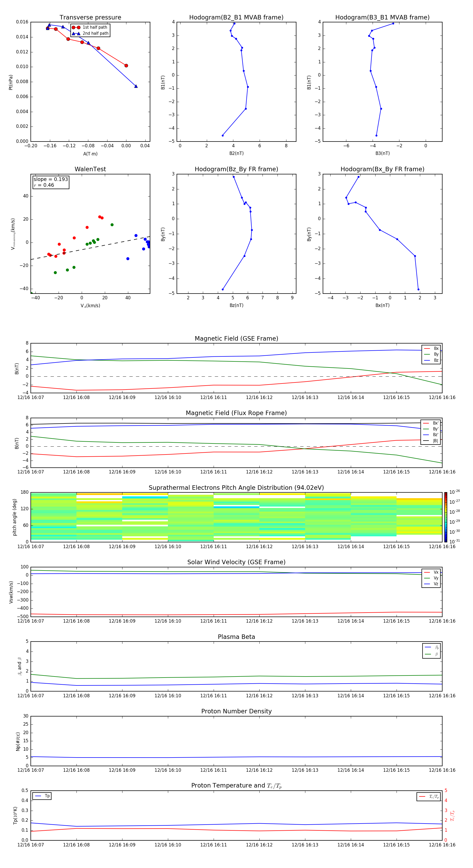
Task: Click the 'B3(nT)' x-axis label
Action: [382, 153]
